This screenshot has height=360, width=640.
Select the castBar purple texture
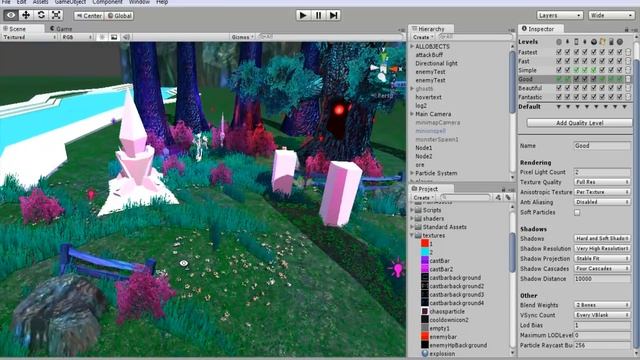pyautogui.click(x=435, y=260)
